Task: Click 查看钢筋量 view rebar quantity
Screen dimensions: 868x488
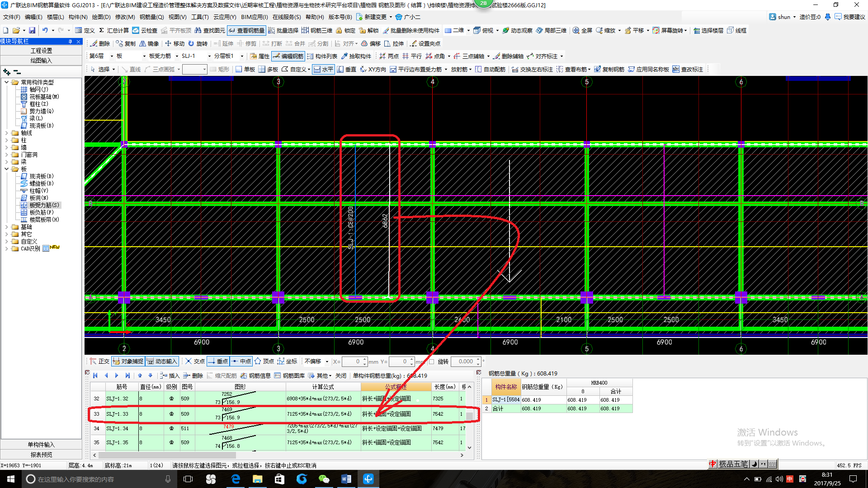Action: click(x=246, y=30)
